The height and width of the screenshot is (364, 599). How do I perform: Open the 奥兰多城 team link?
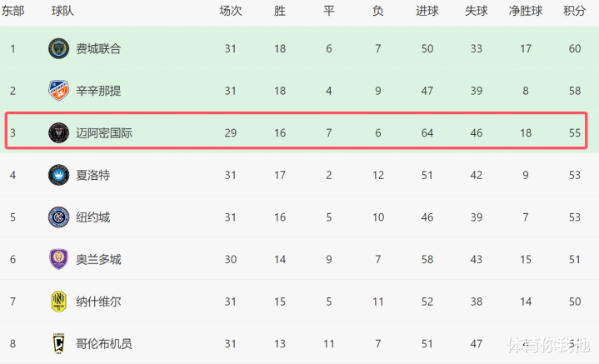[98, 259]
